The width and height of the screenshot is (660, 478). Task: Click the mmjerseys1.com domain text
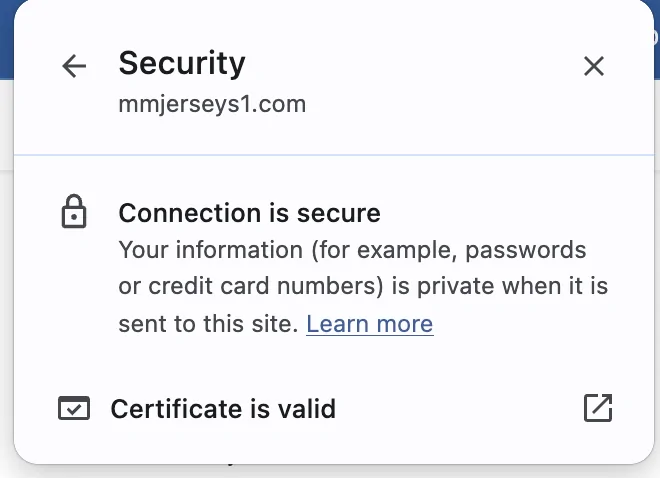212,104
